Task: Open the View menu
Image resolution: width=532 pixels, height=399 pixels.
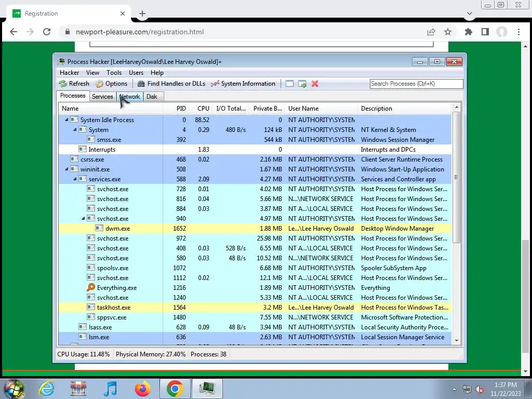Action: [x=92, y=73]
